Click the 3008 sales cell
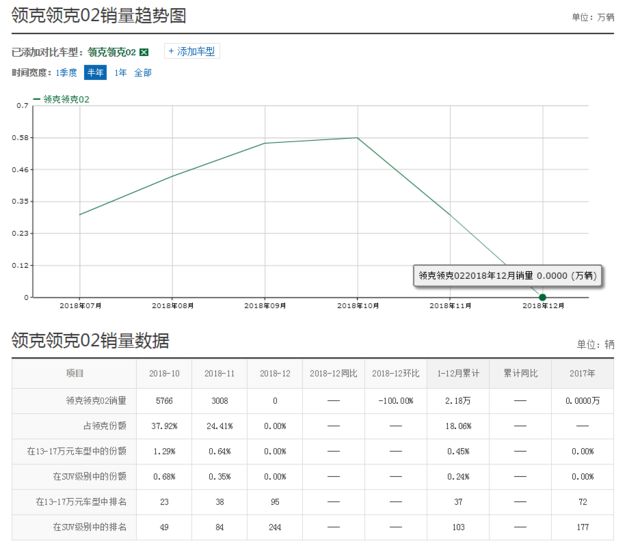 (220, 401)
